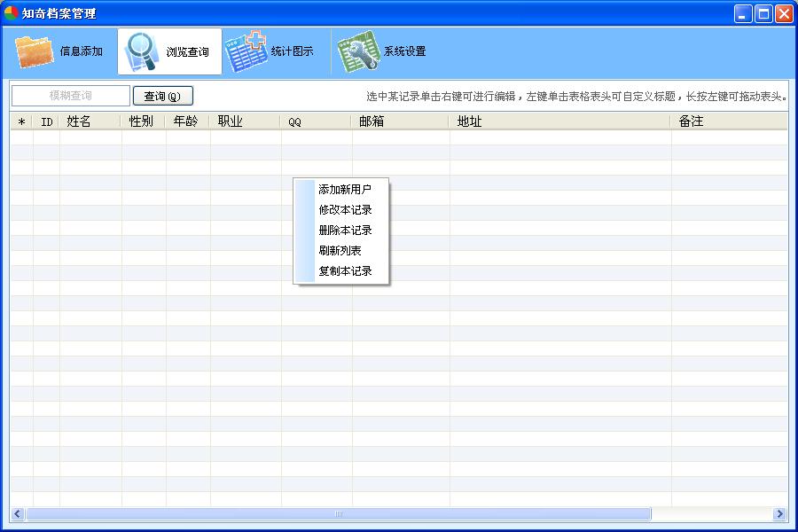Close the 知奇档案管理 window
This screenshot has height=532, width=798.
(x=785, y=14)
